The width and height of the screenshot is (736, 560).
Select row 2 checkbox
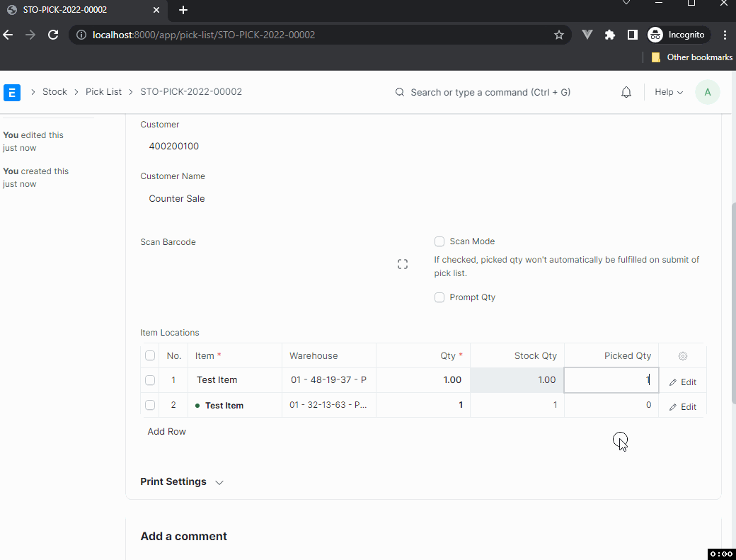[x=150, y=405]
